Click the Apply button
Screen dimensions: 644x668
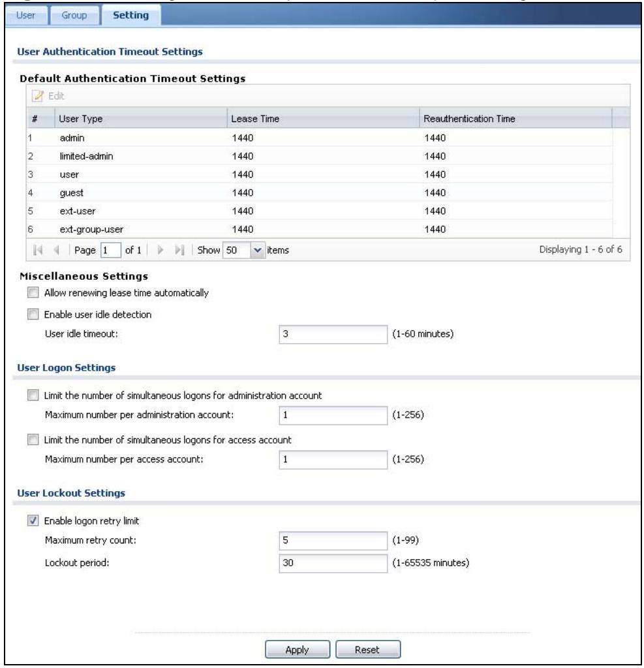(297, 649)
